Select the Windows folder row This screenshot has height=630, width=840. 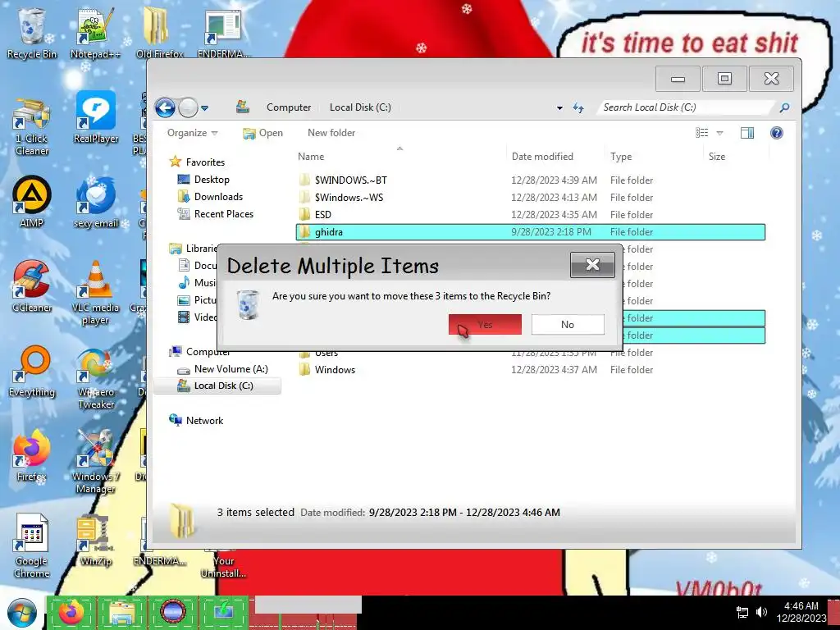point(531,370)
